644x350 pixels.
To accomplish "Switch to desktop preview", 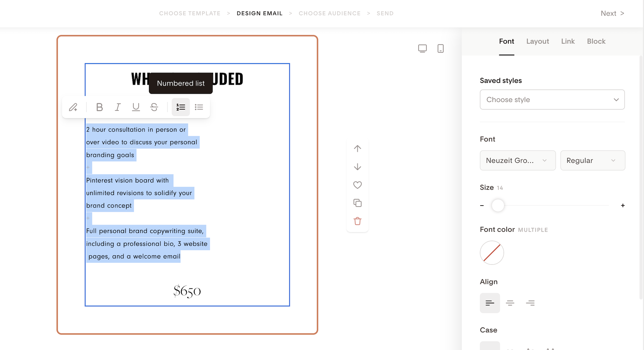I will 422,49.
